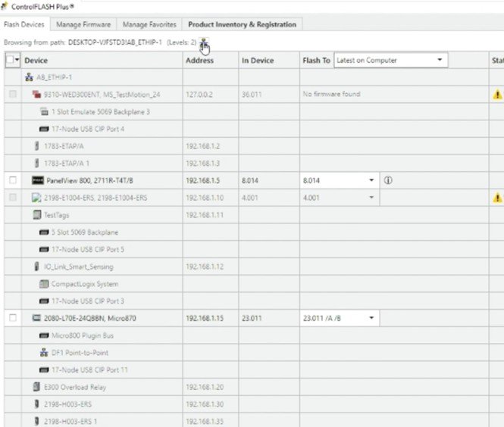This screenshot has width=504, height=427.
Task: Click the AB_ETHIP-1 network icon
Action: point(30,77)
